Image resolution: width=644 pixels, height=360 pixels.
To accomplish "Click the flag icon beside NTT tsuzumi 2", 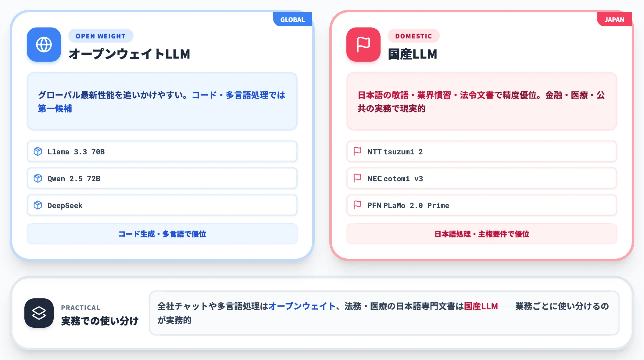I will pos(357,151).
